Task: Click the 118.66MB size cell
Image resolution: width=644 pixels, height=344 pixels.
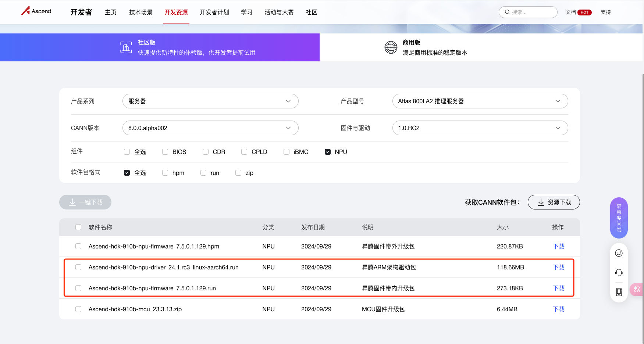Action: tap(510, 267)
